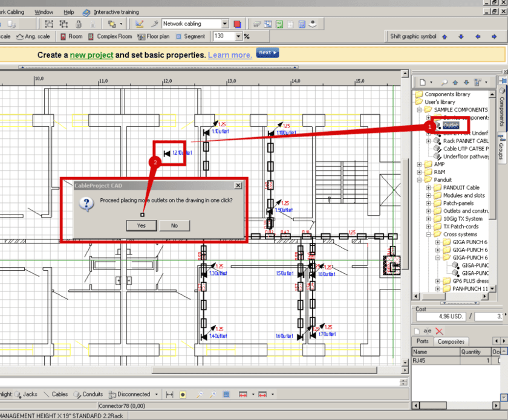Select the Complex Room tool

click(x=110, y=36)
